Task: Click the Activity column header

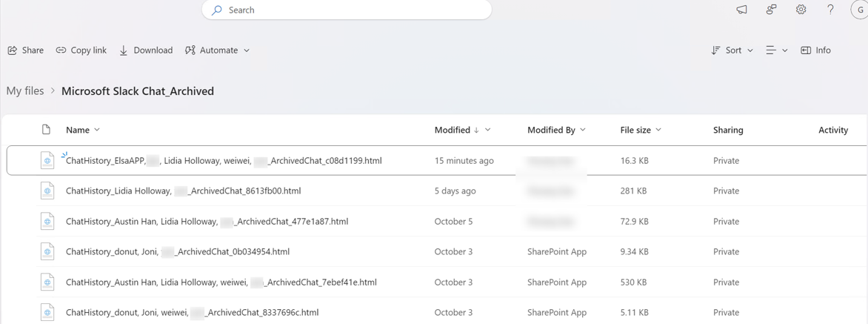Action: pos(833,130)
